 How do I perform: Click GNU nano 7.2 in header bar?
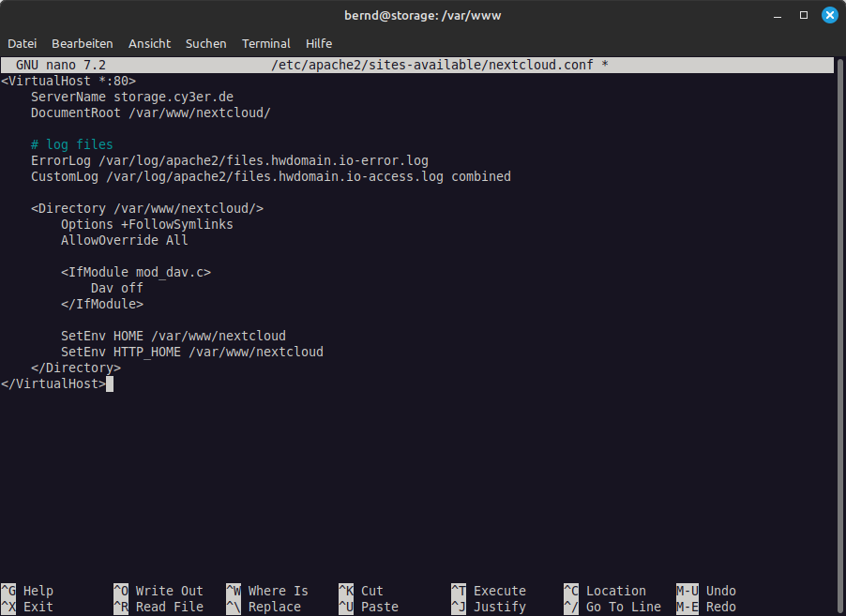click(x=61, y=66)
